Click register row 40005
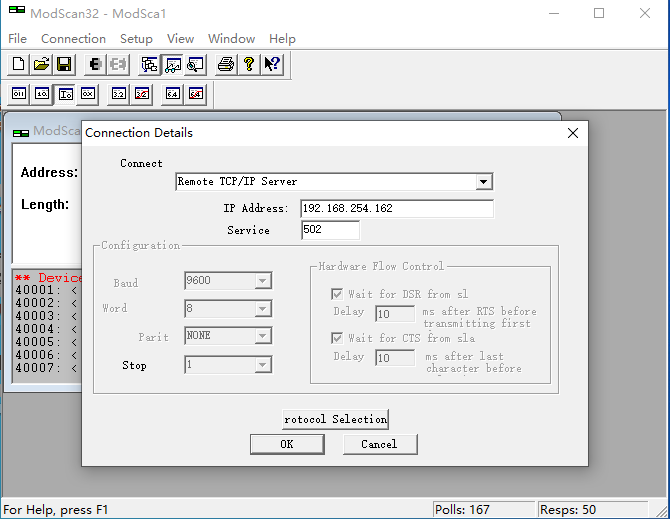Viewport: 670px width, 519px height. [48, 342]
